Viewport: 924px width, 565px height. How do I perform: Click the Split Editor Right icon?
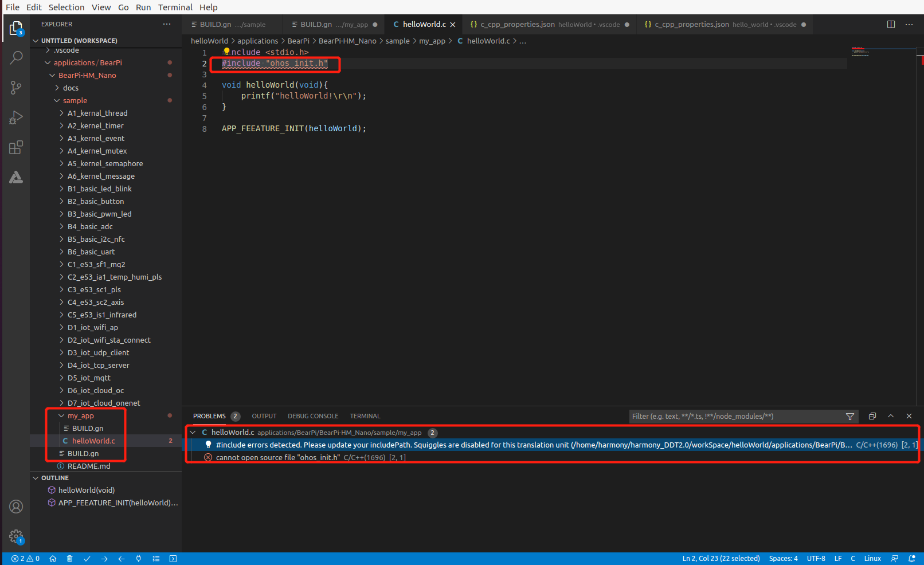pyautogui.click(x=891, y=25)
